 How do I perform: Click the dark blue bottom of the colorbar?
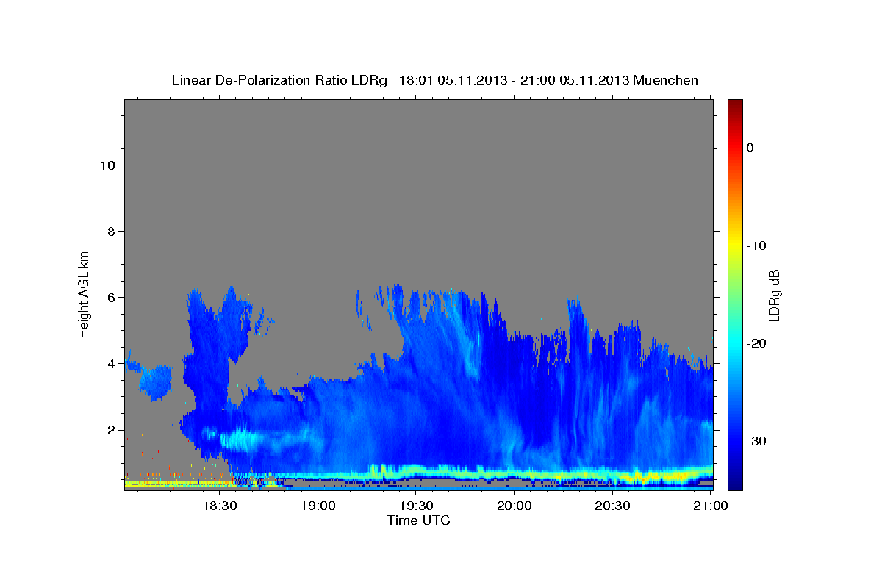[735, 481]
